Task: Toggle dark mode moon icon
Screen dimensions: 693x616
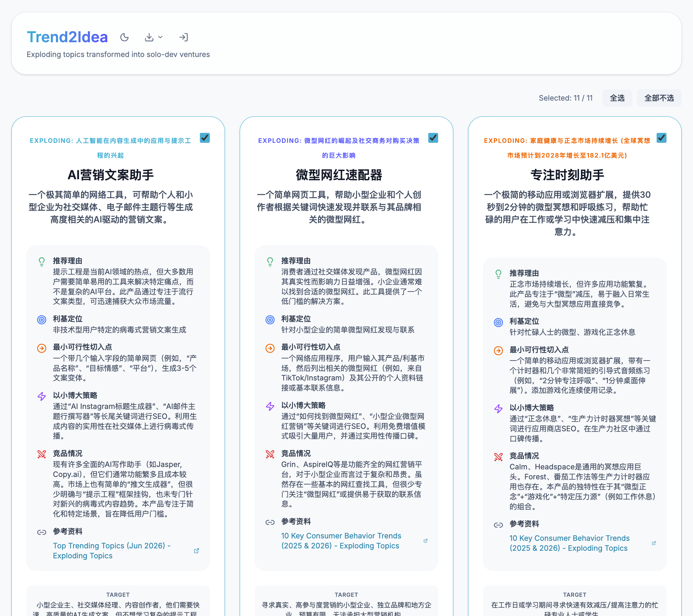Action: (x=124, y=37)
